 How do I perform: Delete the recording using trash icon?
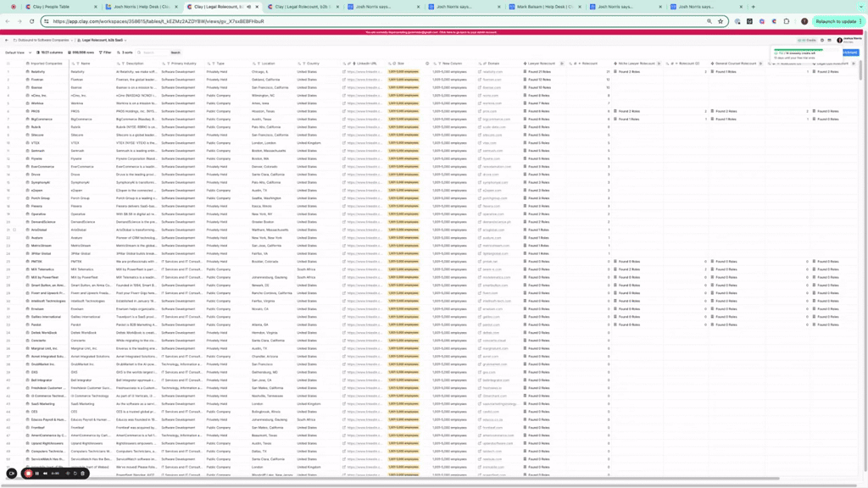pos(83,474)
